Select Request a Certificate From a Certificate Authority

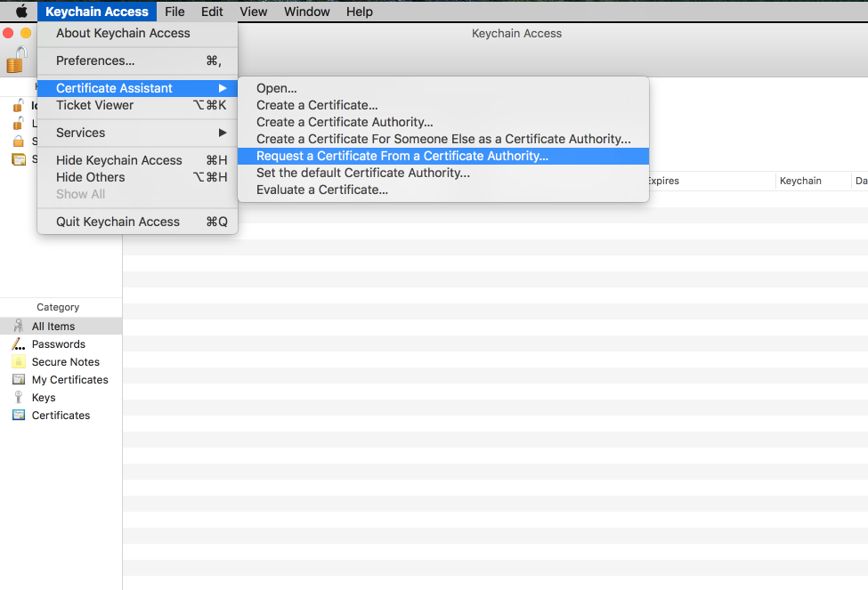point(442,156)
